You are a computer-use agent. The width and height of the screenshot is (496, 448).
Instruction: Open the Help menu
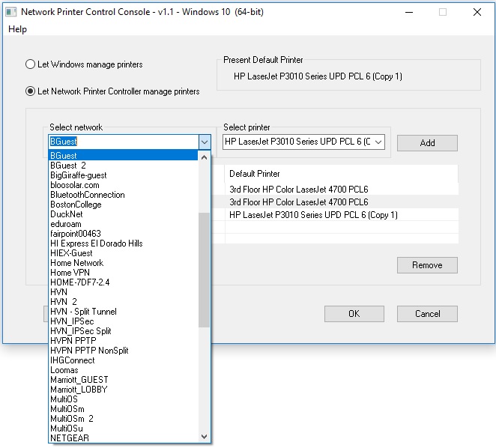point(17,29)
